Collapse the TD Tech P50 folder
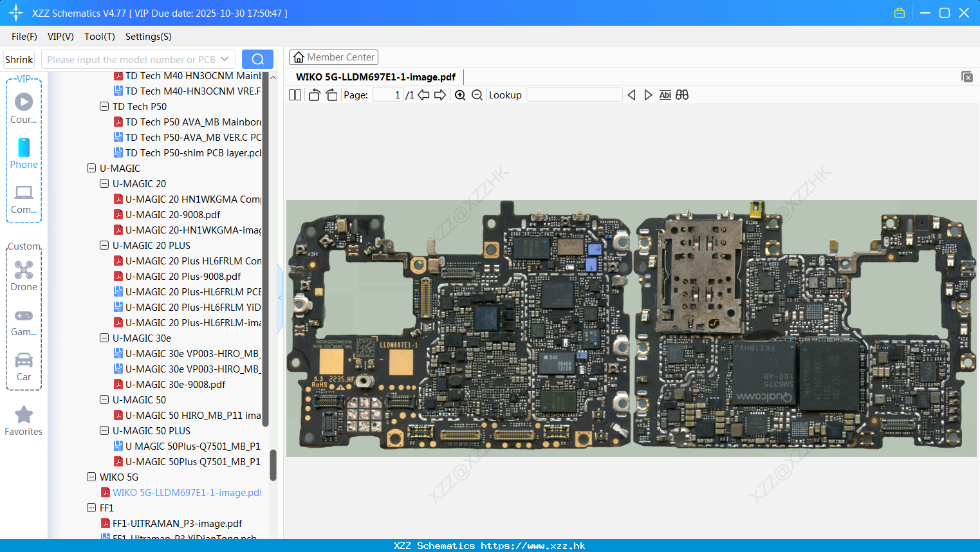The width and height of the screenshot is (980, 552). (104, 107)
